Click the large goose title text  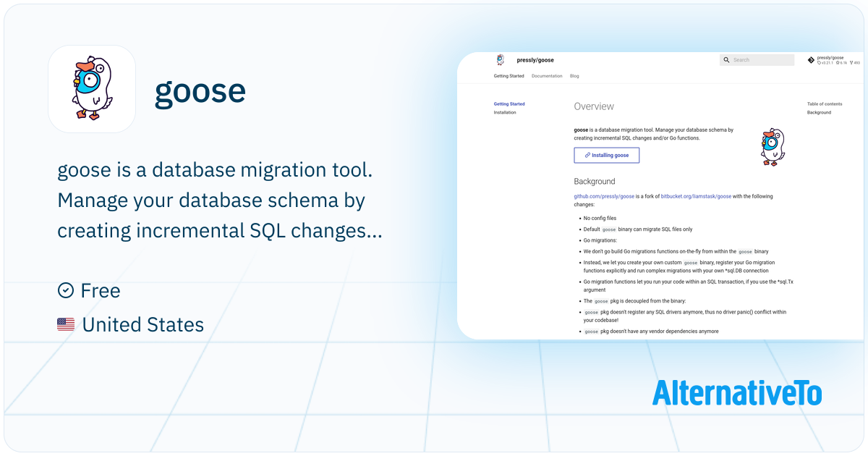click(x=200, y=91)
